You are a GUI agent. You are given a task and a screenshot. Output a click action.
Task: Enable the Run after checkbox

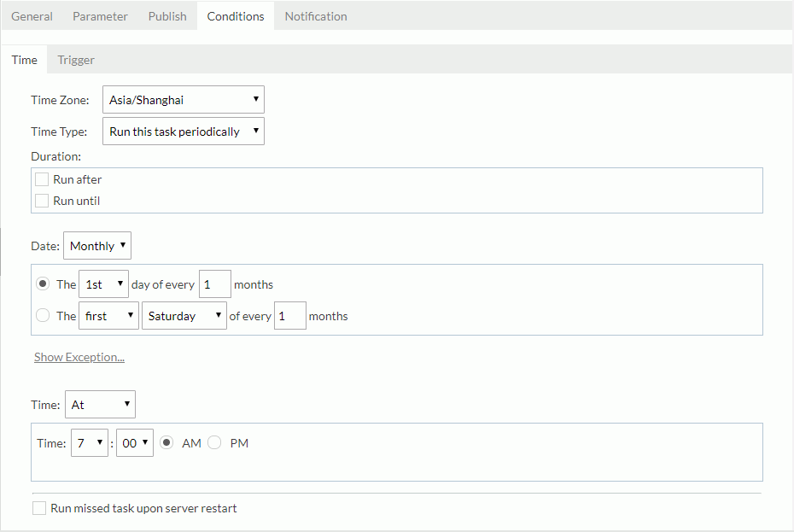[42, 178]
